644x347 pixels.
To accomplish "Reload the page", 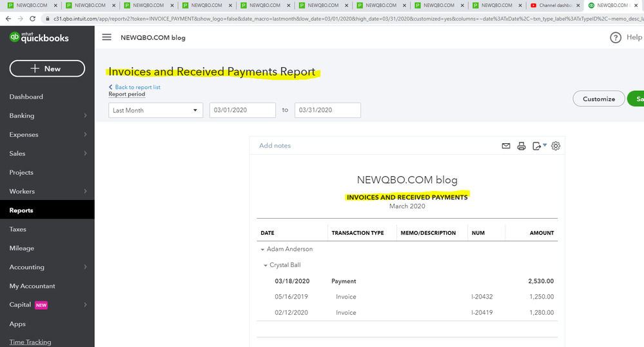I will coord(32,19).
